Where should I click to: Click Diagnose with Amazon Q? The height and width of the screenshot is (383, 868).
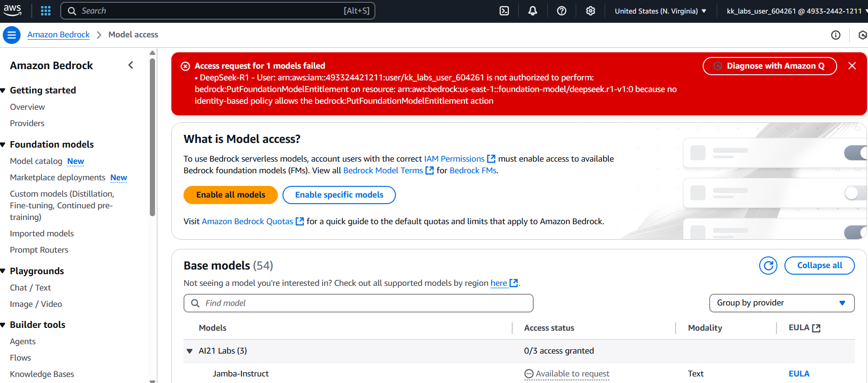[769, 66]
